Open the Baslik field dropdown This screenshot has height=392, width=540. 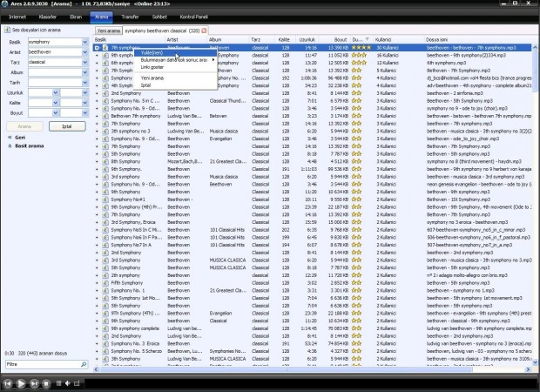[84, 42]
